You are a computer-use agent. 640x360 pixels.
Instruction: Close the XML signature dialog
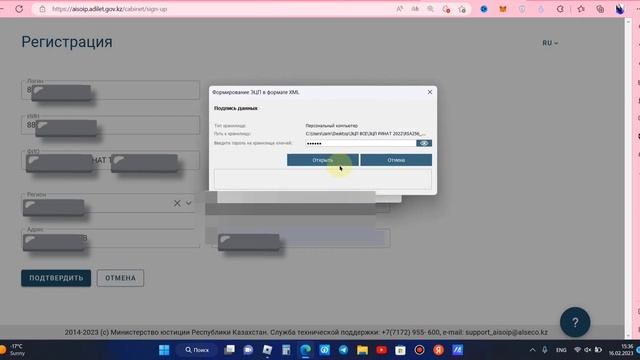[x=430, y=92]
